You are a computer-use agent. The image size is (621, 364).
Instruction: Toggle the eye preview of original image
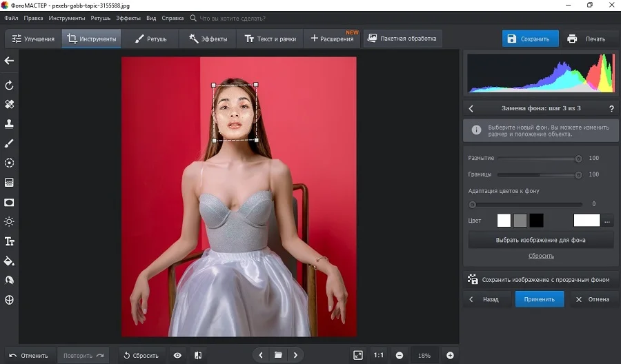pyautogui.click(x=177, y=355)
